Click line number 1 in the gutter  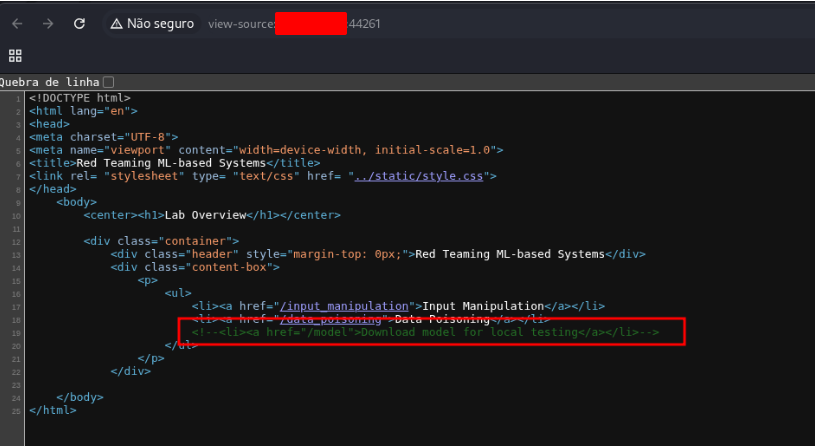tap(19, 98)
